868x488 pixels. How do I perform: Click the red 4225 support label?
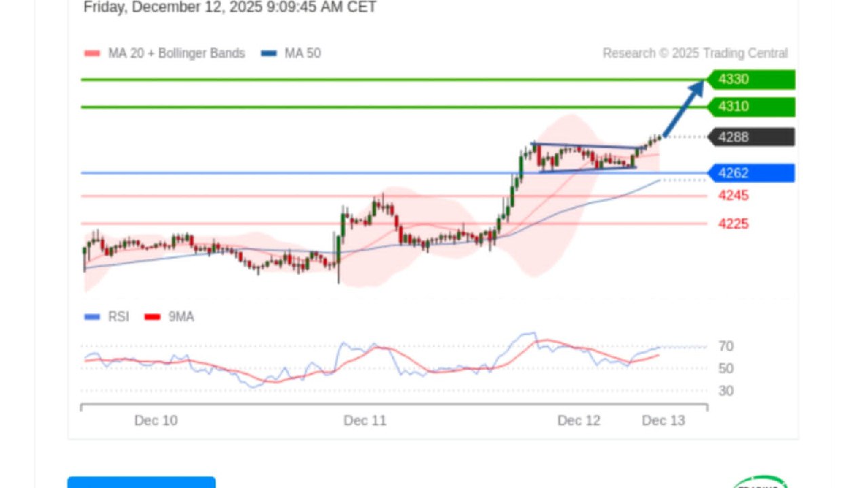click(734, 224)
